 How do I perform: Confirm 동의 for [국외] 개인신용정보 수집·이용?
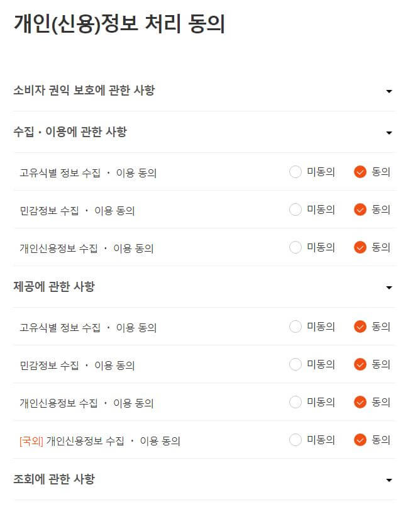click(x=360, y=440)
